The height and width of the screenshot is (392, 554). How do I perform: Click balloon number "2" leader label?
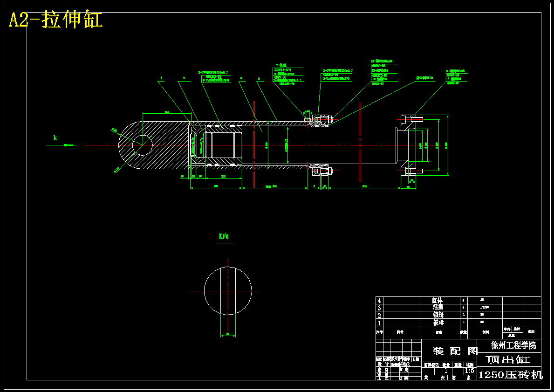click(x=241, y=78)
